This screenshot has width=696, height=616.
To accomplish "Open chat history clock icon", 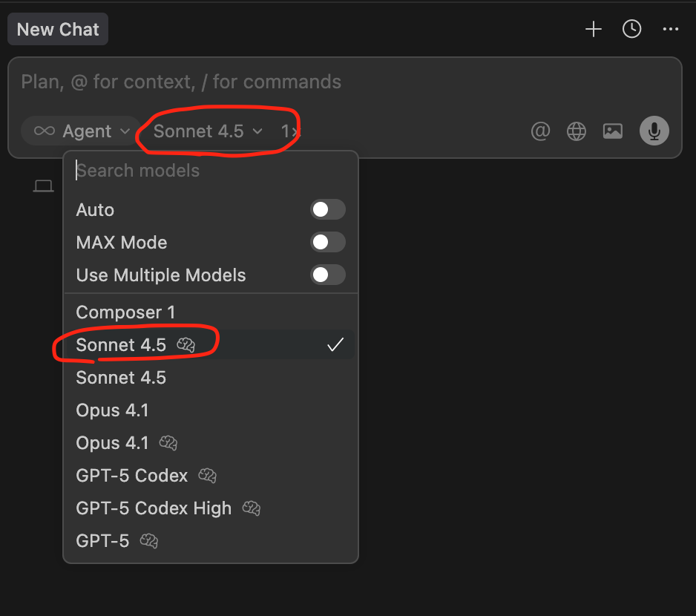I will click(x=631, y=30).
